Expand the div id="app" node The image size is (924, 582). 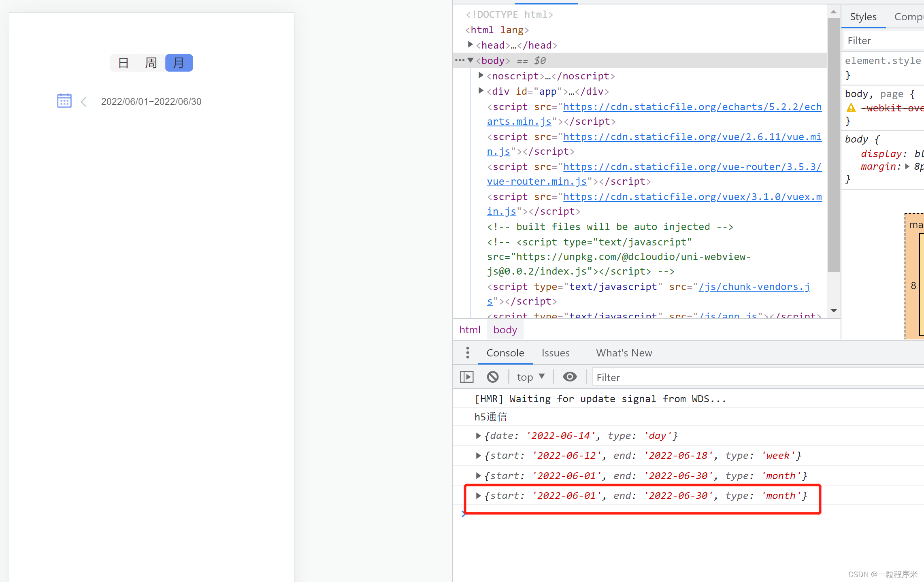click(481, 91)
